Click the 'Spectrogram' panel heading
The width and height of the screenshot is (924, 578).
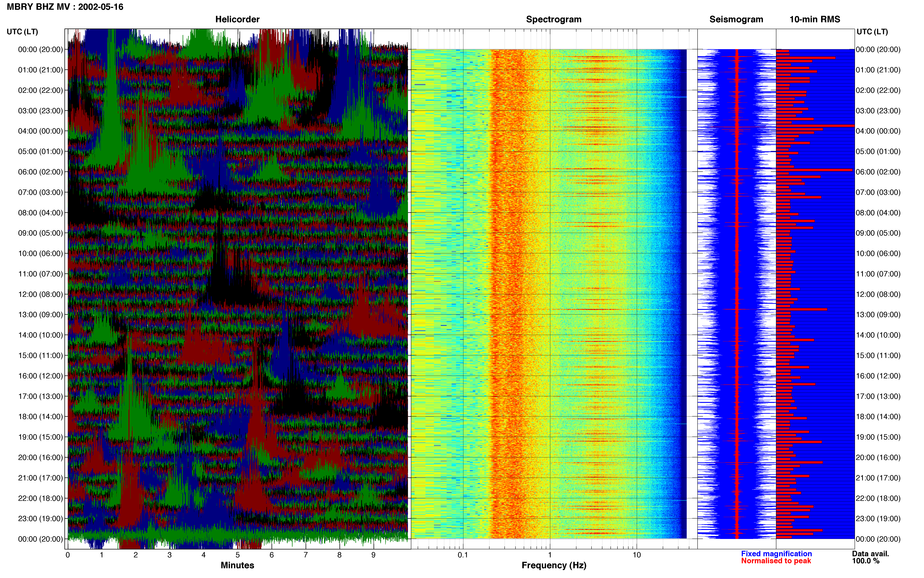(554, 19)
